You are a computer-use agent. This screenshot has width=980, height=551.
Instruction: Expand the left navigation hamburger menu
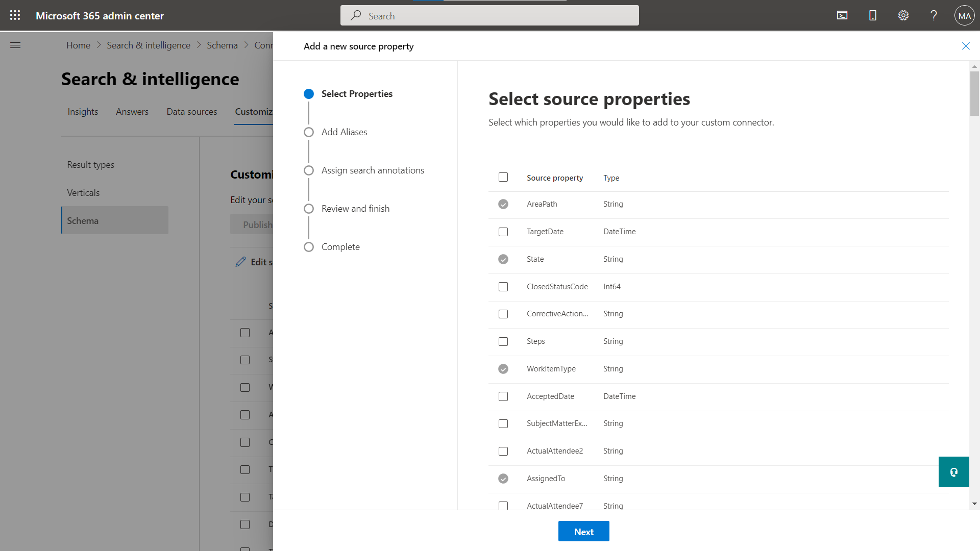click(15, 45)
